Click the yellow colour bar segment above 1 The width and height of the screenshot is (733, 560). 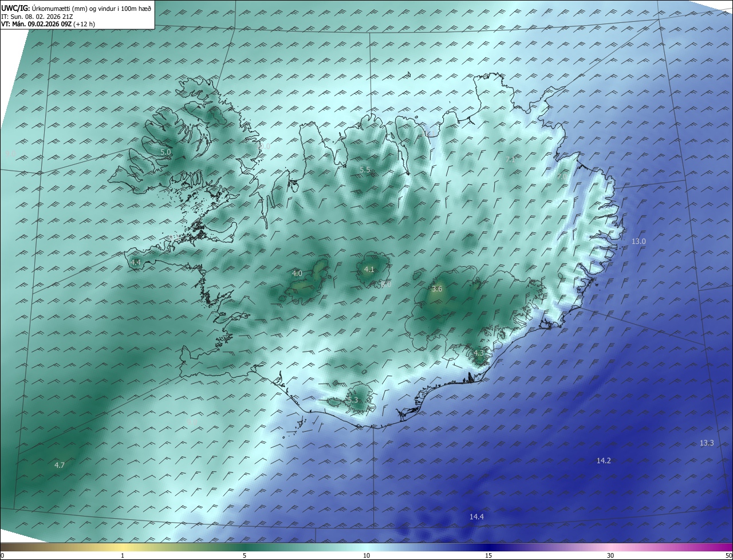pos(123,547)
